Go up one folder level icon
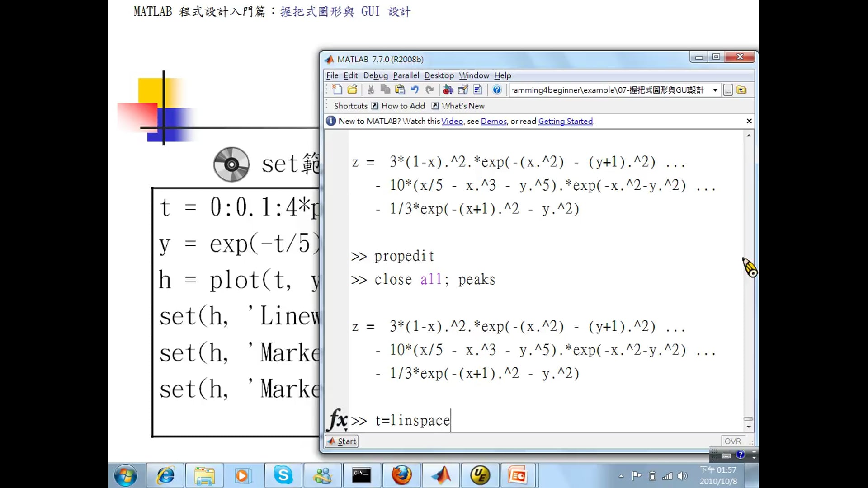 741,90
